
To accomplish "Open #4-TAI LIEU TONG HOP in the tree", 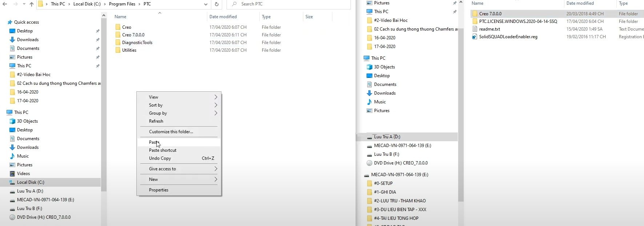I will tap(396, 218).
